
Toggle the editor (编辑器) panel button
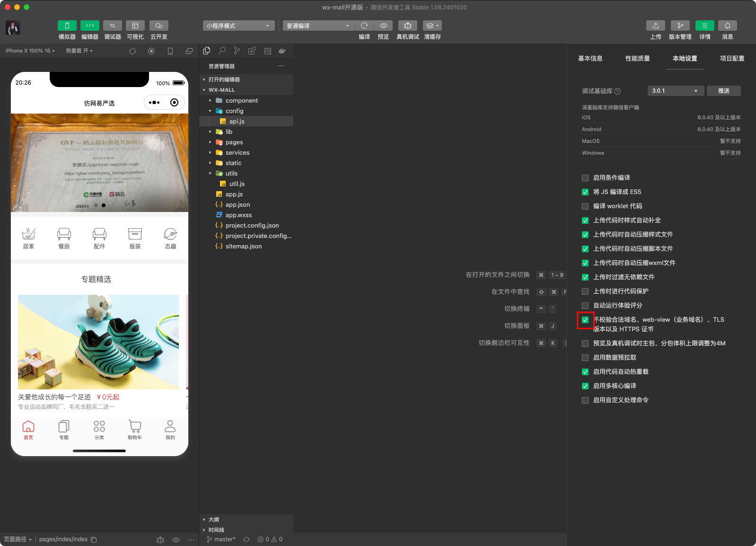point(90,26)
